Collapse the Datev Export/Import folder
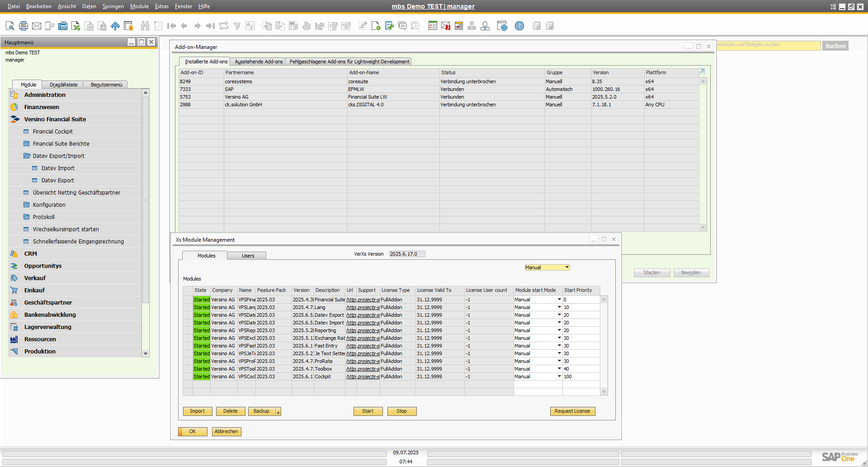The height and width of the screenshot is (467, 868). [x=27, y=156]
